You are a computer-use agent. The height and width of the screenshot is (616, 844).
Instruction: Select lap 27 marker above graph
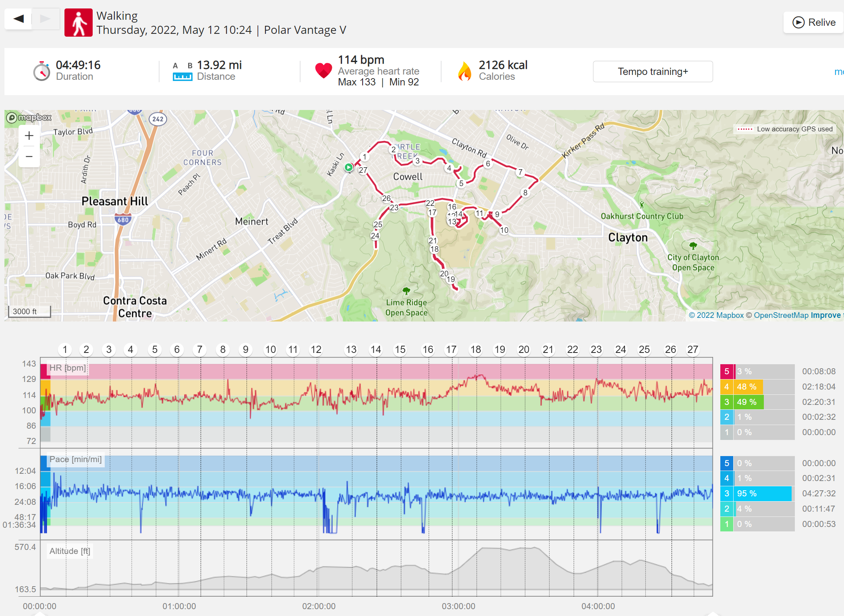[693, 349]
